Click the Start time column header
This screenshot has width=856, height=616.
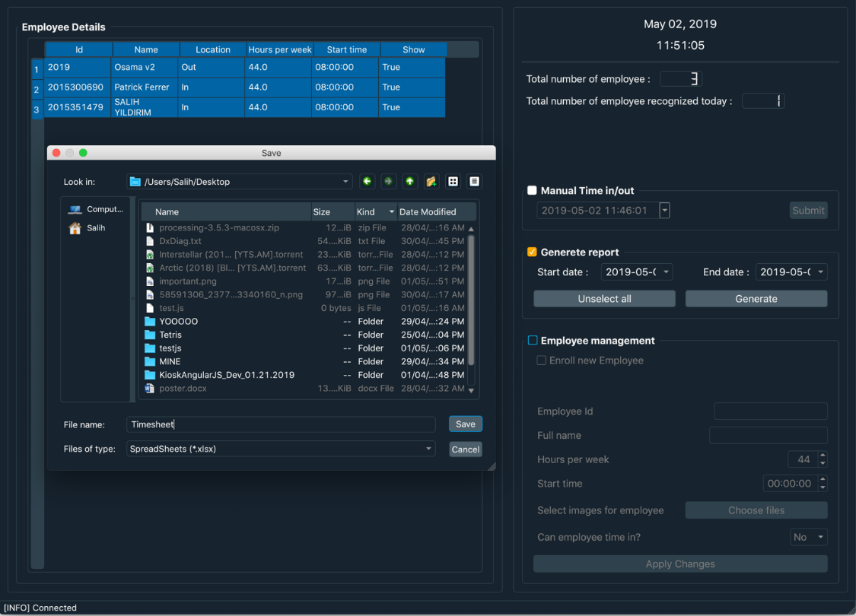(347, 49)
